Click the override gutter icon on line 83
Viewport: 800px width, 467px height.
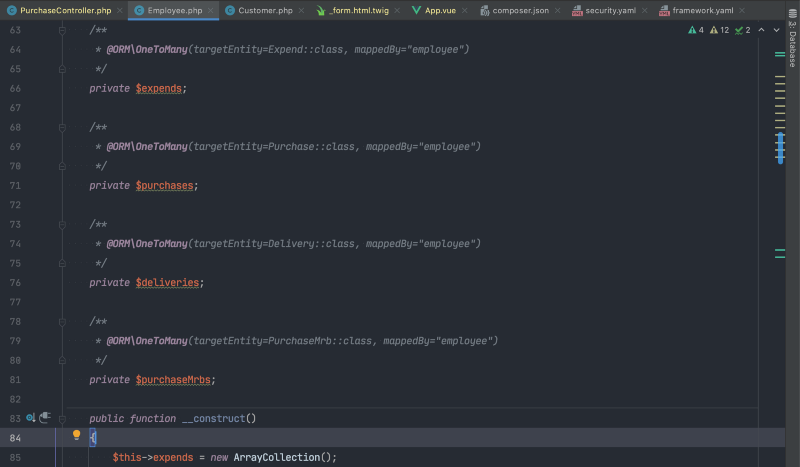[x=31, y=418]
